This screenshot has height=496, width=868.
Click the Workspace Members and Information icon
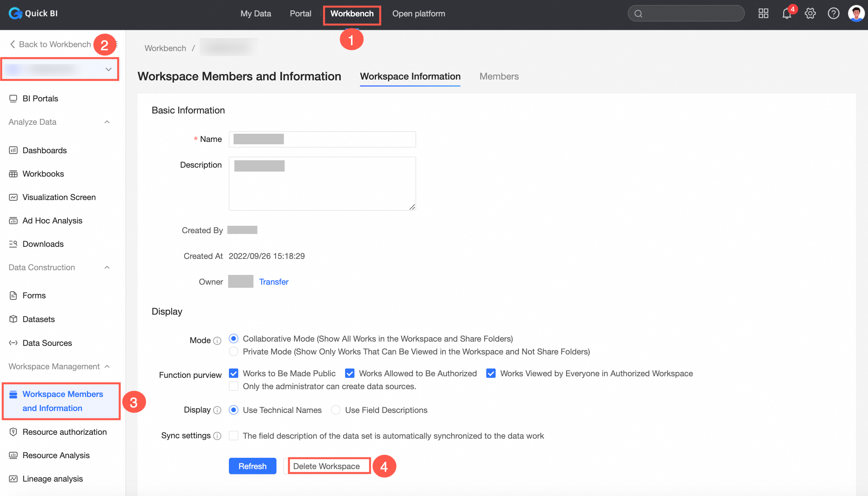[13, 395]
